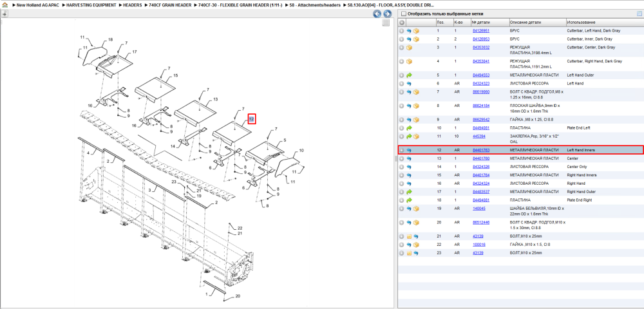Click add circle in row 4 (84353841)
Image resolution: width=644 pixels, height=309 pixels.
coord(402,61)
